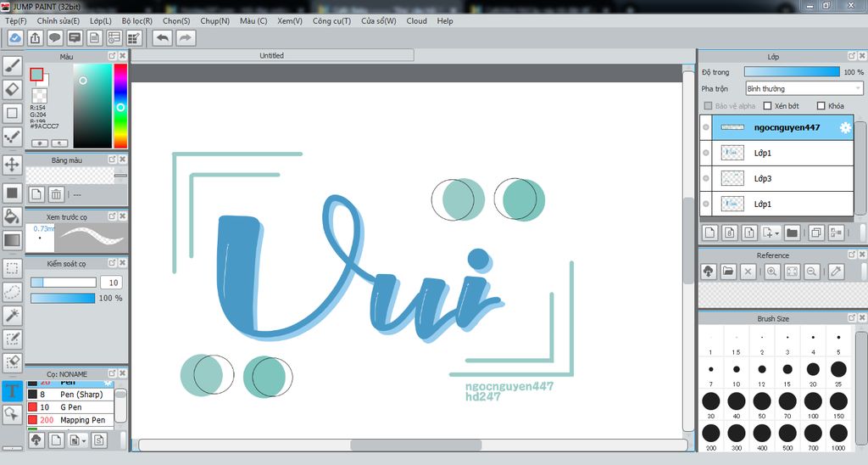Zoom out on the Reference panel
The height and width of the screenshot is (465, 868).
(811, 272)
